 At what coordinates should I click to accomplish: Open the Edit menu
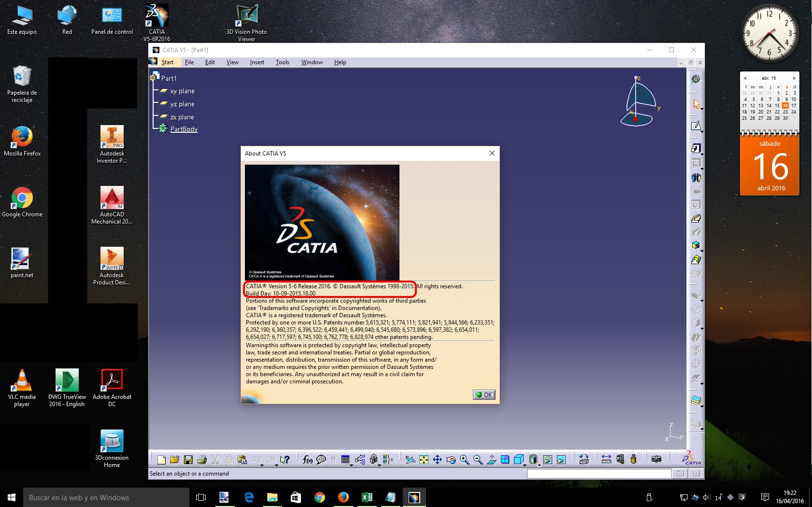click(x=210, y=62)
